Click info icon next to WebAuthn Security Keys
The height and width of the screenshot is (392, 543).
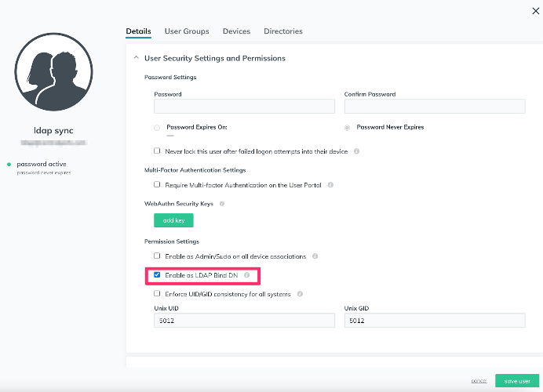coord(222,204)
